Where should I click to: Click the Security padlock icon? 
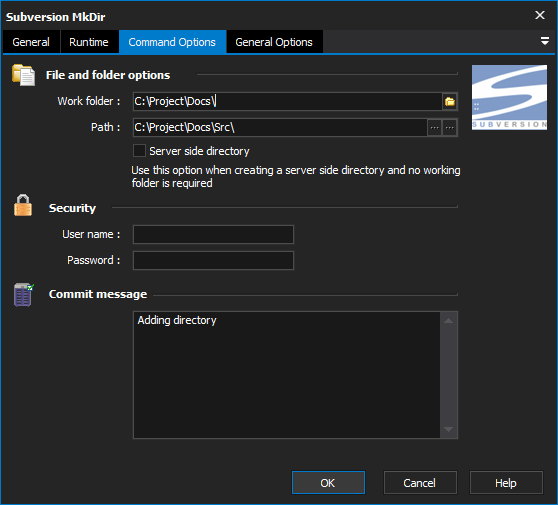pyautogui.click(x=23, y=205)
